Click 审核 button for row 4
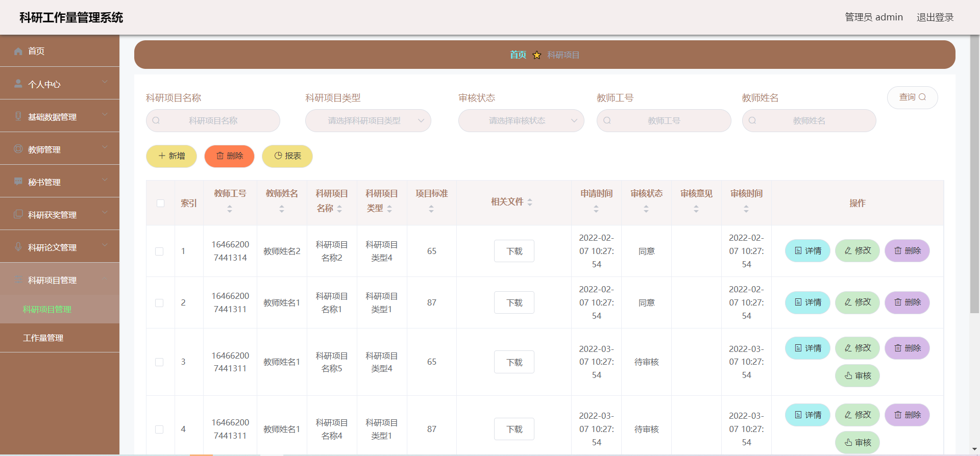 point(857,443)
